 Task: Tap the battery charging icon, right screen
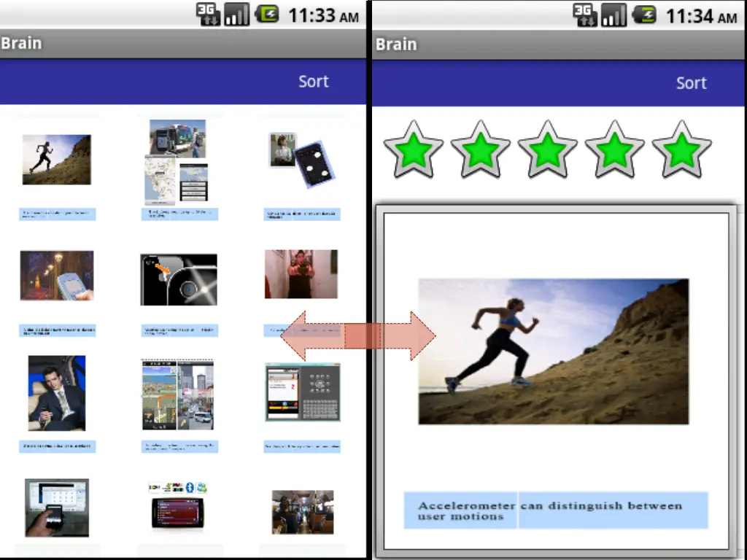644,15
